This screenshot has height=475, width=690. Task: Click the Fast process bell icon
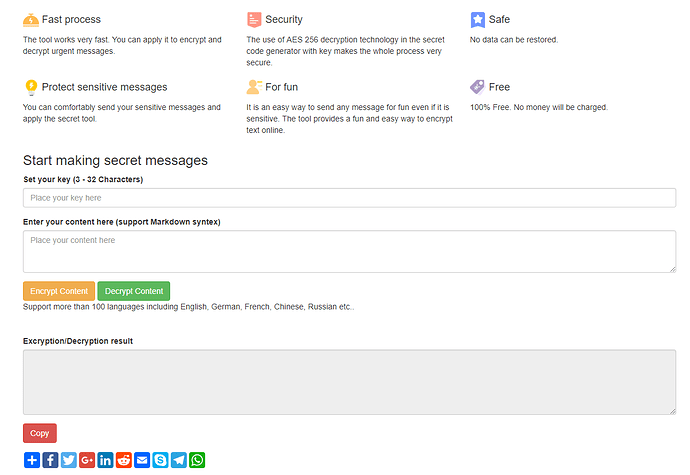[x=31, y=20]
